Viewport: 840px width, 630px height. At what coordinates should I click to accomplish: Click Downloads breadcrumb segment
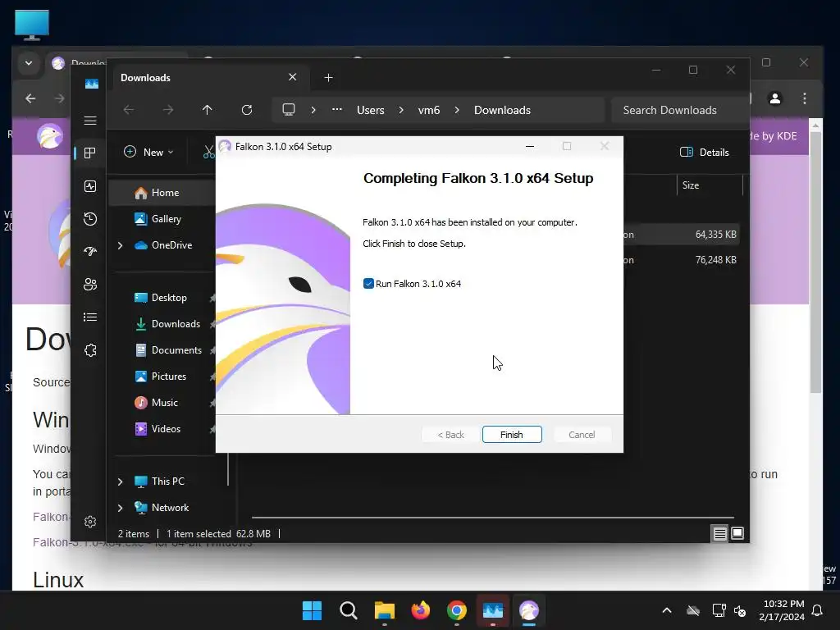tap(502, 110)
